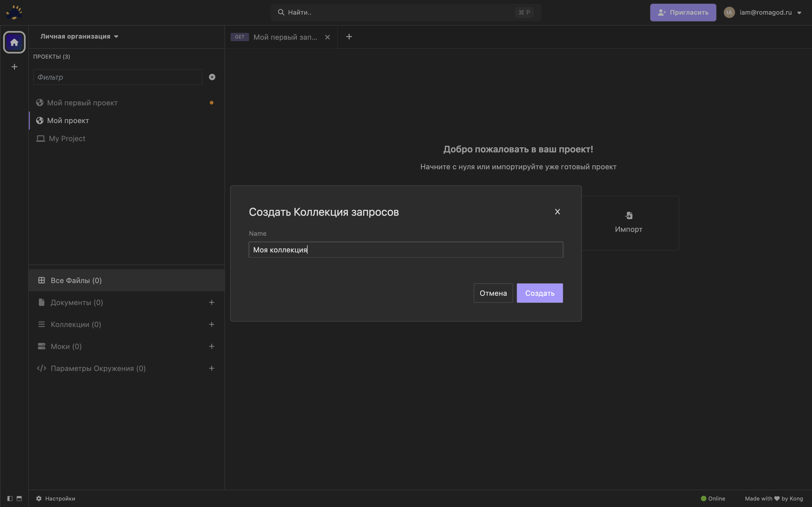Click the Import icon card
Screen dimensions: 812x507
click(628, 223)
